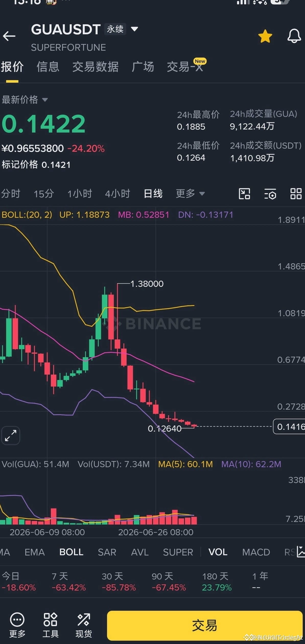Image resolution: width=305 pixels, height=644 pixels.
Task: Select the 15分 timeframe
Action: pyautogui.click(x=44, y=194)
